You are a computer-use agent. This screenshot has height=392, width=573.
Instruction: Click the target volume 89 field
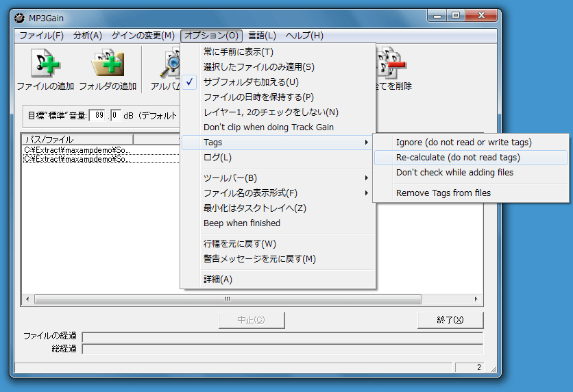coord(97,115)
